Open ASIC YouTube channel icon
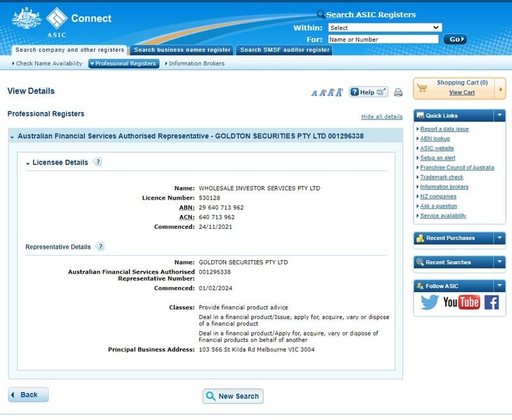 [461, 302]
